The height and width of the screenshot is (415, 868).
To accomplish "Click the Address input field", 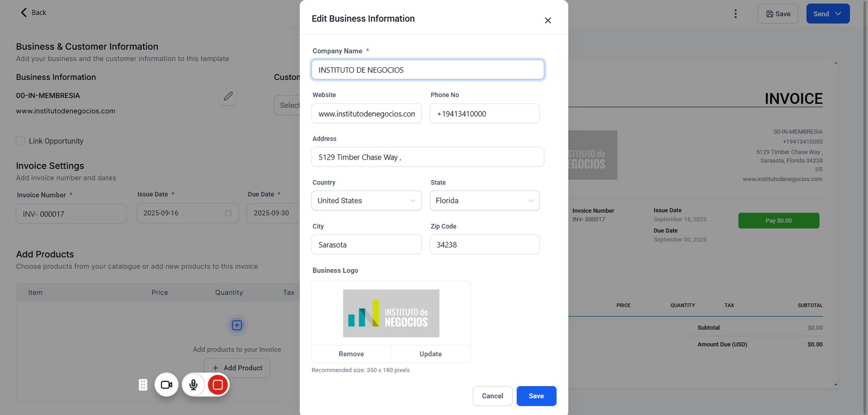I will 428,157.
